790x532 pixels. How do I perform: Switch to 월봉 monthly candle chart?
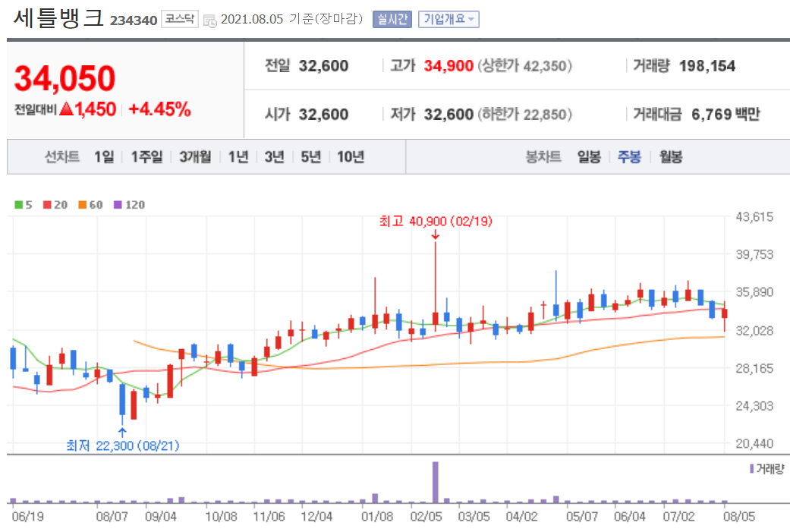click(x=671, y=157)
